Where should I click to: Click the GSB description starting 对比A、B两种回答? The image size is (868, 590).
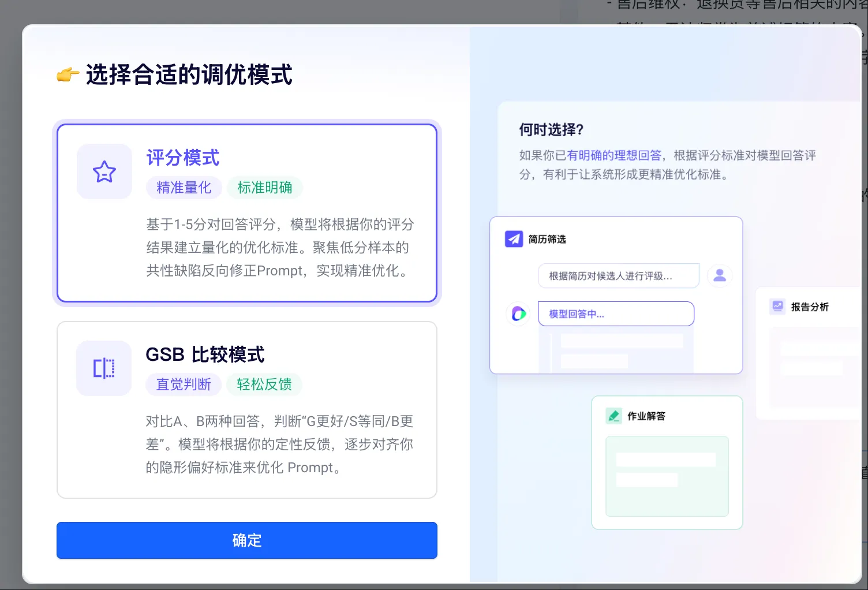280,445
